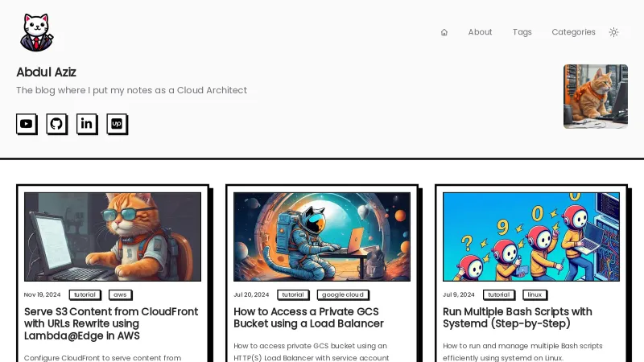
Task: Open the About page
Action: 480,32
